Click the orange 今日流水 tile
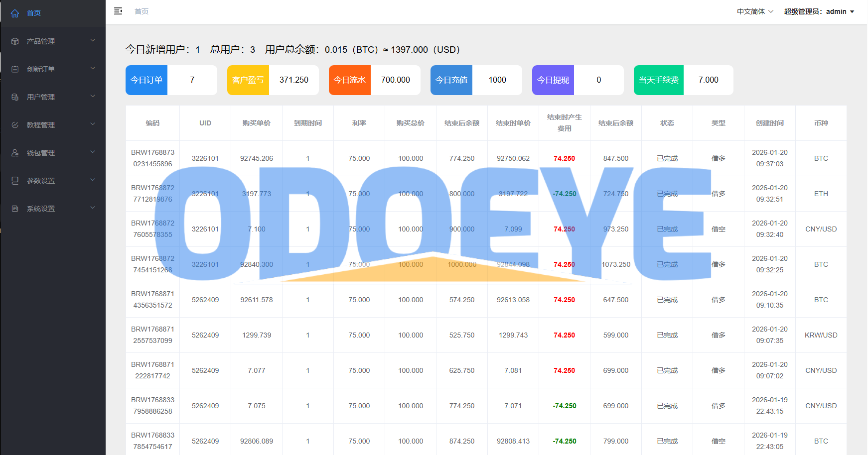868x455 pixels. 350,80
